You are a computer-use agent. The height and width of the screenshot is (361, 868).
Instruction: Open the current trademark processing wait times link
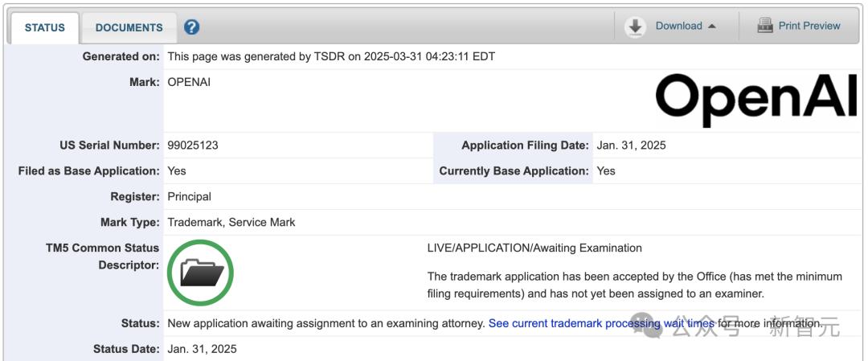601,323
